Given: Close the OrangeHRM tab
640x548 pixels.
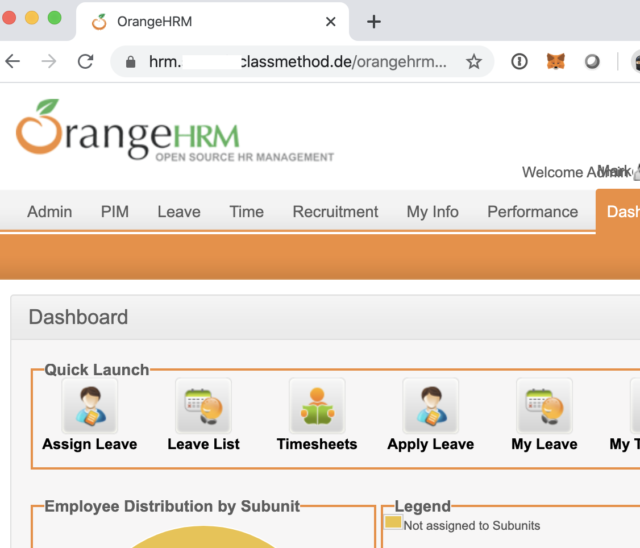Looking at the screenshot, I should click(x=331, y=22).
